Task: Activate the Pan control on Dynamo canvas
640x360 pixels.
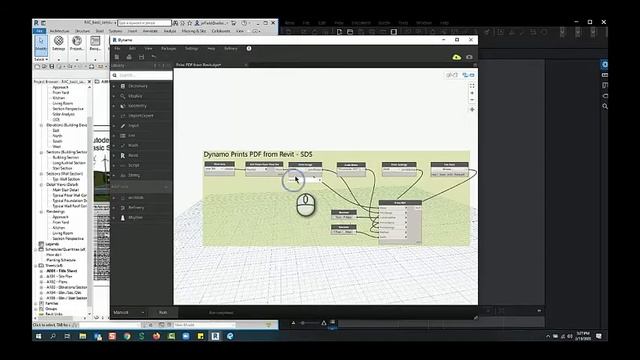Action: coord(472,109)
